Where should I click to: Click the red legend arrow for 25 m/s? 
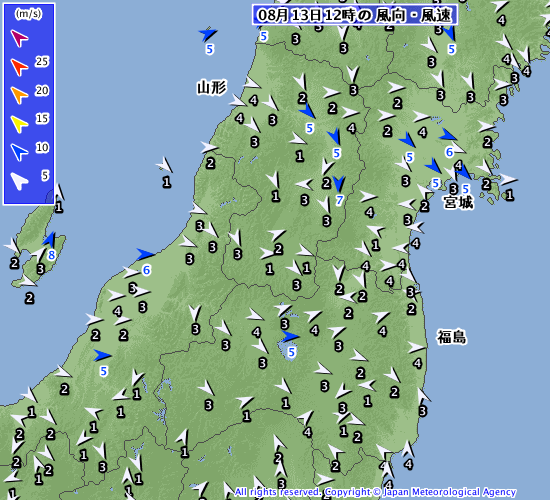pyautogui.click(x=19, y=67)
